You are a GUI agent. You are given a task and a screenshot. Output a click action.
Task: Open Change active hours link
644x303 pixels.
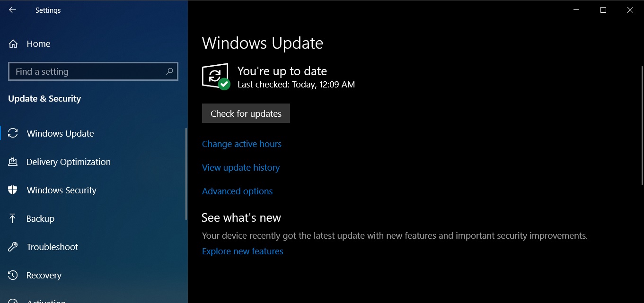[242, 144]
